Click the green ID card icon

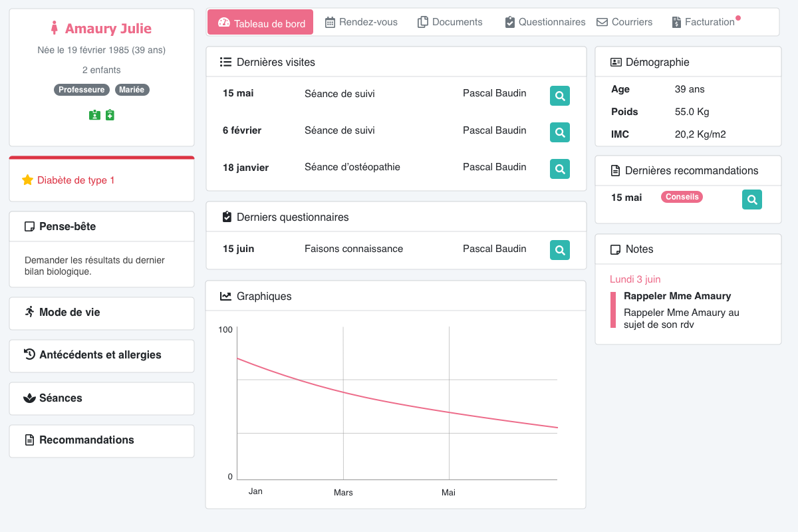pyautogui.click(x=94, y=115)
